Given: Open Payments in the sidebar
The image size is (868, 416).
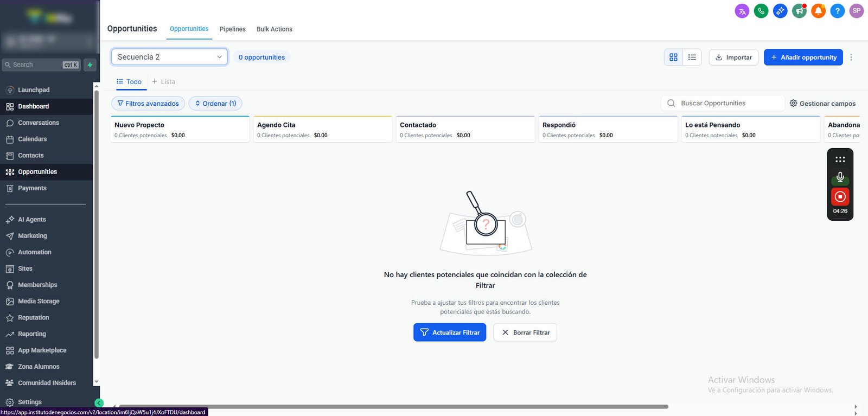Looking at the screenshot, I should click(47, 188).
